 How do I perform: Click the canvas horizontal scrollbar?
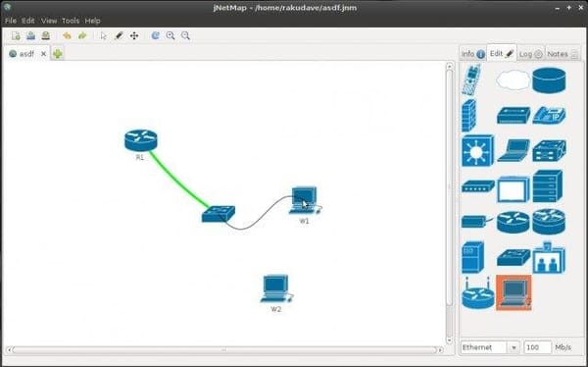click(224, 350)
